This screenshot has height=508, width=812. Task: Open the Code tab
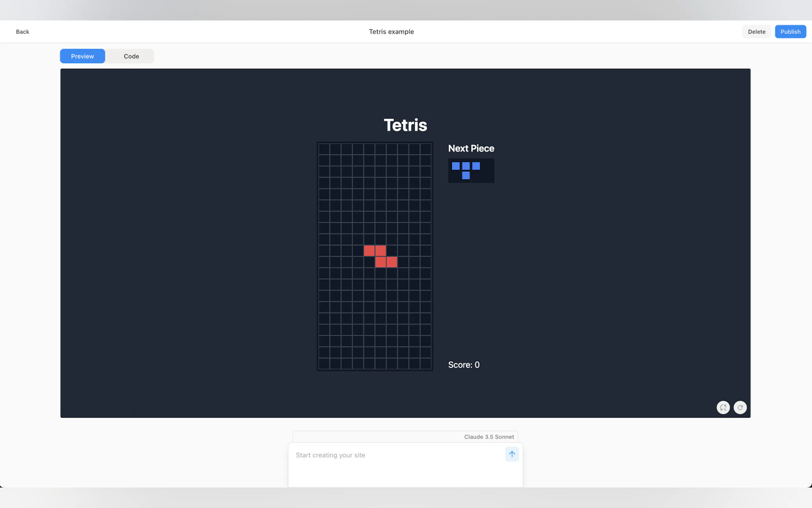point(131,56)
